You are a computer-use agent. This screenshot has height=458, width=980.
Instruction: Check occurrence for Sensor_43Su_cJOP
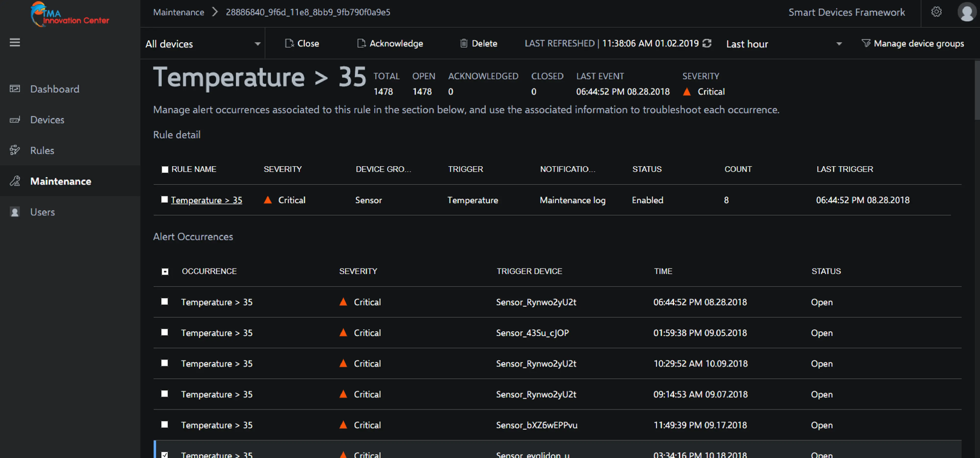click(x=164, y=332)
